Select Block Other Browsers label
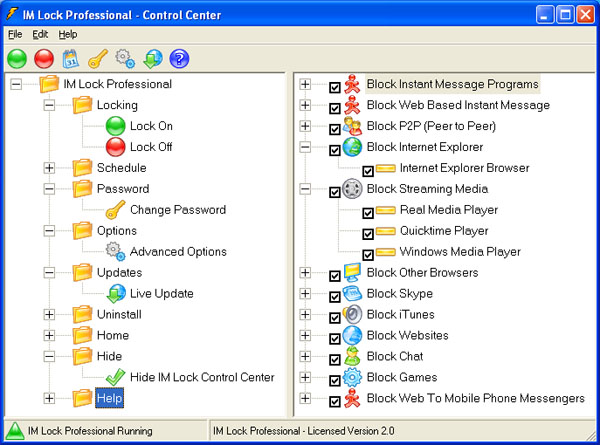Screen dimensions: 600x445 coord(422,272)
